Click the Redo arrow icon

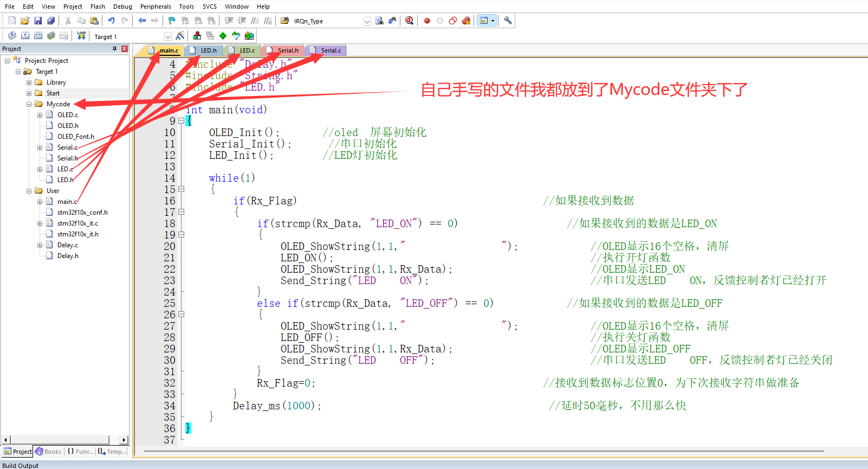125,21
